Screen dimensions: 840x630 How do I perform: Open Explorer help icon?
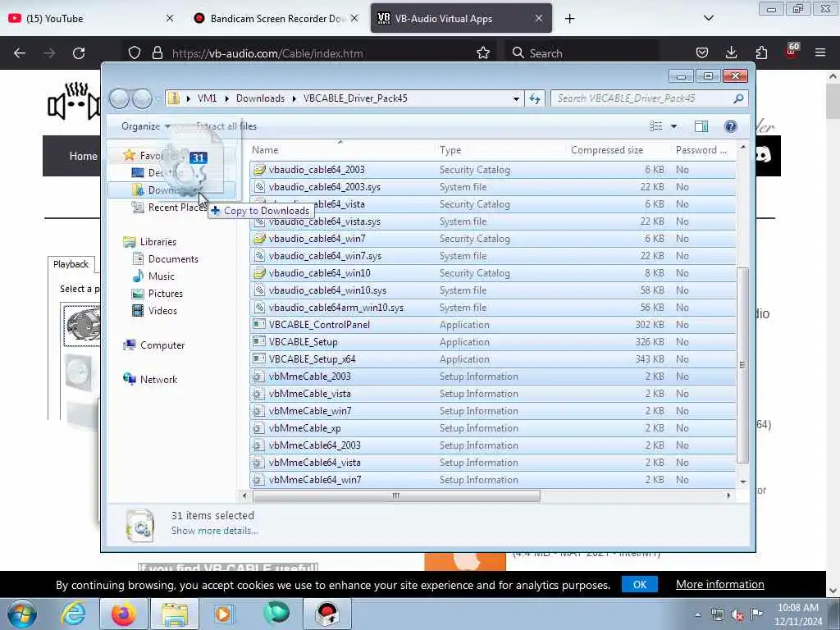(x=730, y=126)
